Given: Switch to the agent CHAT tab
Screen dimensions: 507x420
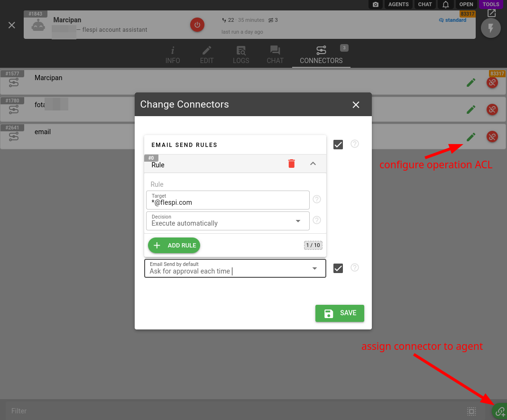Looking at the screenshot, I should coord(275,55).
